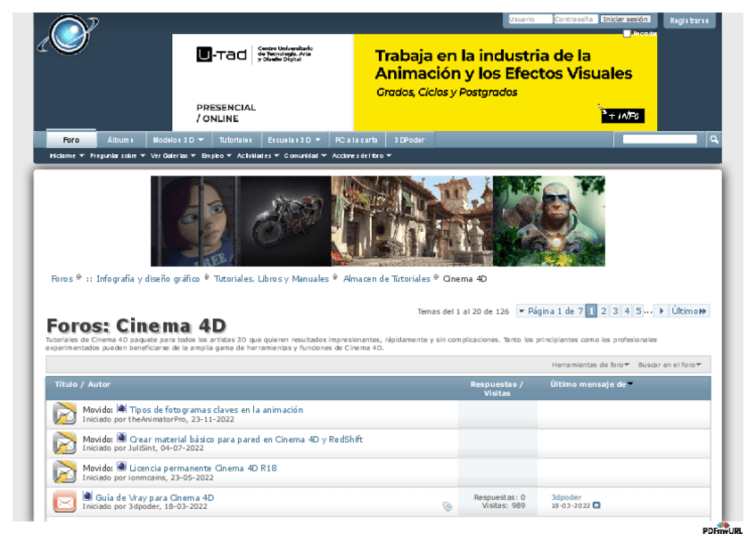
Task: Open the gallery banner of 3D renders
Action: 377,221
